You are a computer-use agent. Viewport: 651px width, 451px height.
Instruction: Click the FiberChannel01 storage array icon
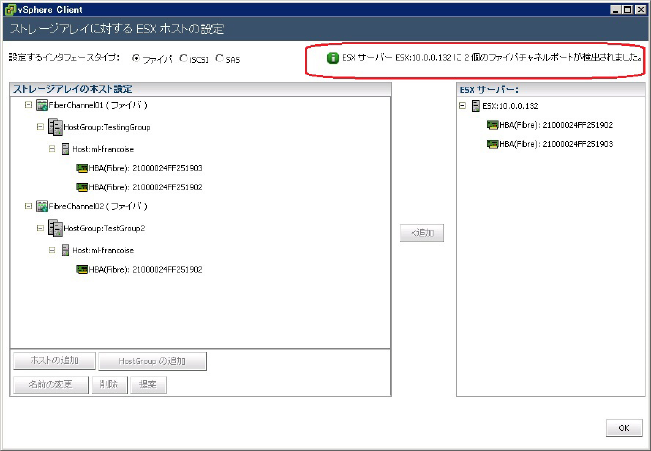(x=42, y=105)
